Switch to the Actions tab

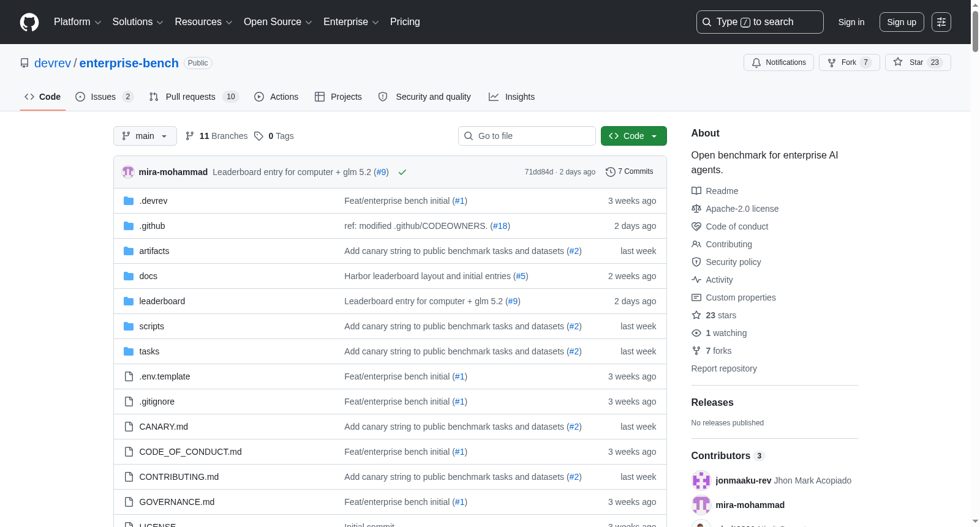point(276,97)
